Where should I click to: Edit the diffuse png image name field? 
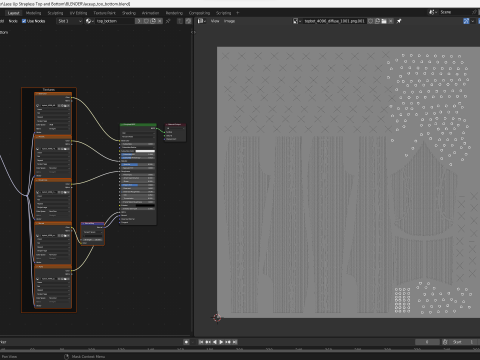(x=334, y=21)
